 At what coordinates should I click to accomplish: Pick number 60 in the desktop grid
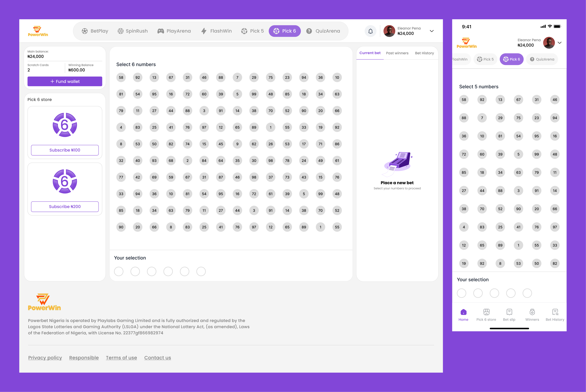tap(204, 94)
